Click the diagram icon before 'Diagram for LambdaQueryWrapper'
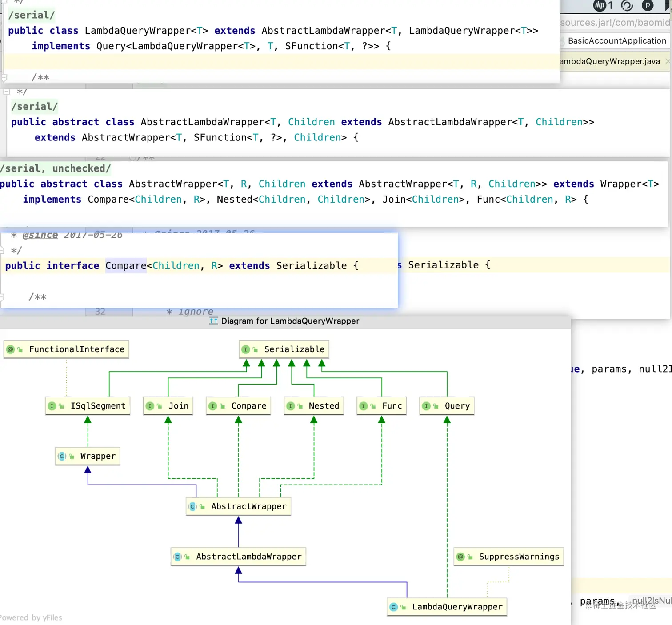672x625 pixels. coord(213,321)
